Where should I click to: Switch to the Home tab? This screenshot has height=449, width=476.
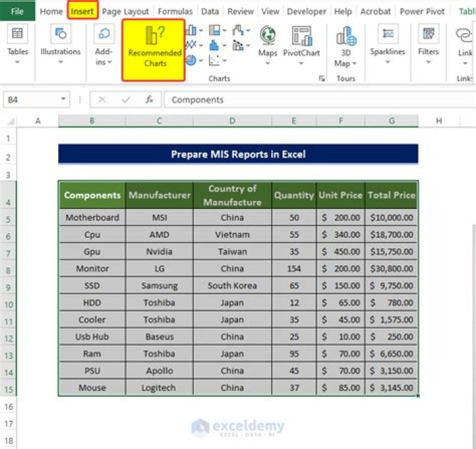pos(51,11)
